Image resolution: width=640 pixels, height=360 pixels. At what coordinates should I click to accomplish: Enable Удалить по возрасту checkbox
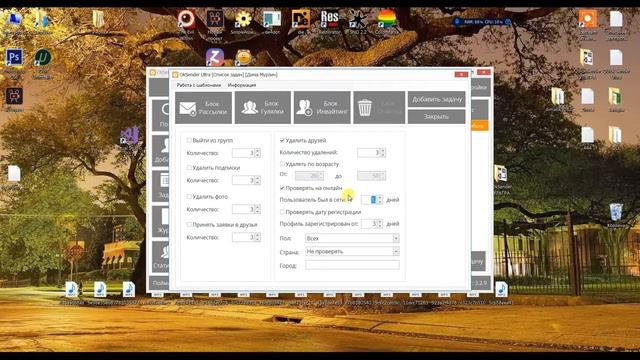(x=282, y=164)
